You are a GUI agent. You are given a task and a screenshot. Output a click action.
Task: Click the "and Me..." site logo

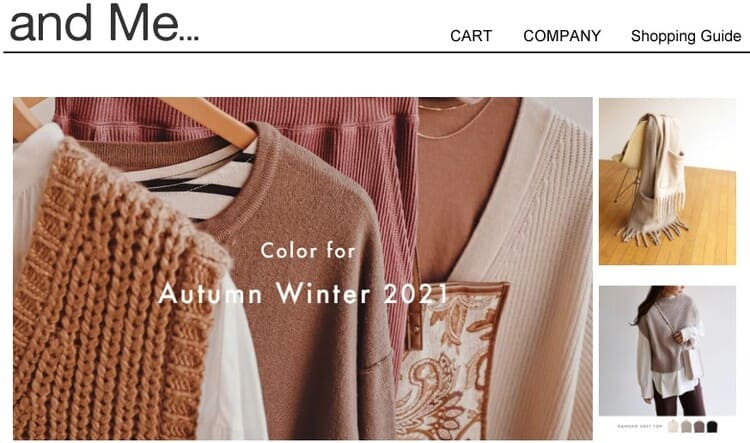coord(104,22)
